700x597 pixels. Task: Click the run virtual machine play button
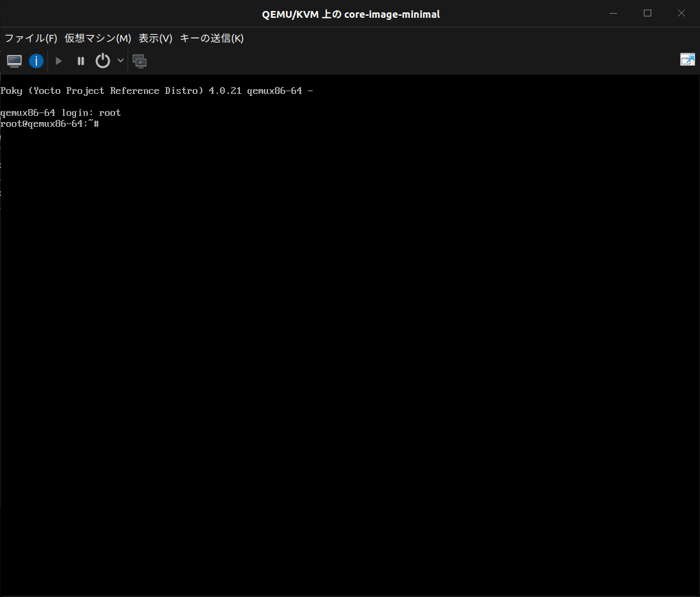pos(58,61)
